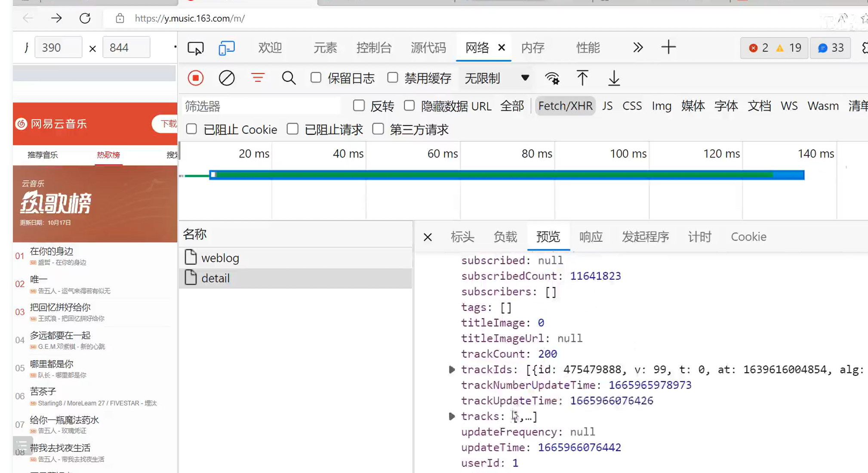Enable the 保留日志 checkbox
Image resolution: width=868 pixels, height=473 pixels.
point(316,77)
